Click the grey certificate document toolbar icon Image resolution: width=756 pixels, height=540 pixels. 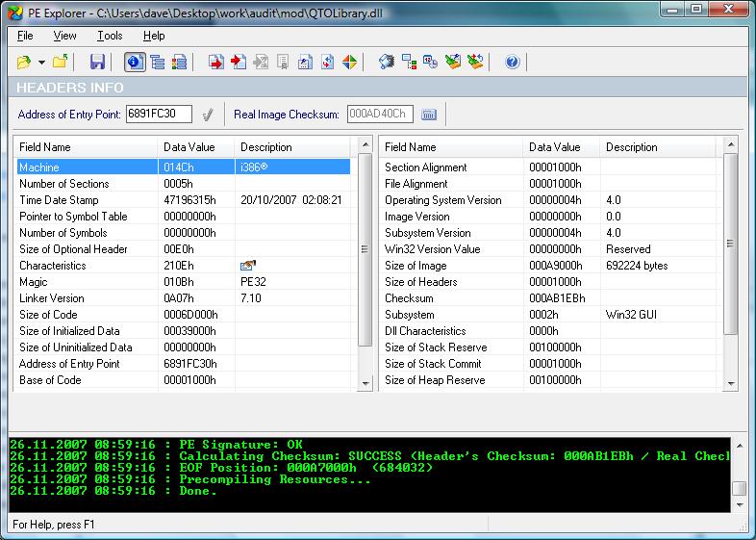coord(283,62)
